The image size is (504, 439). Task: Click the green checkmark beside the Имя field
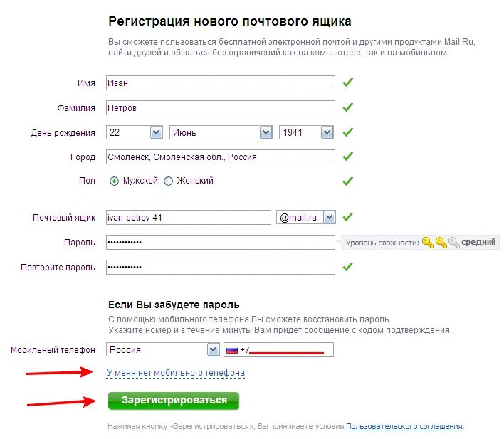[348, 83]
